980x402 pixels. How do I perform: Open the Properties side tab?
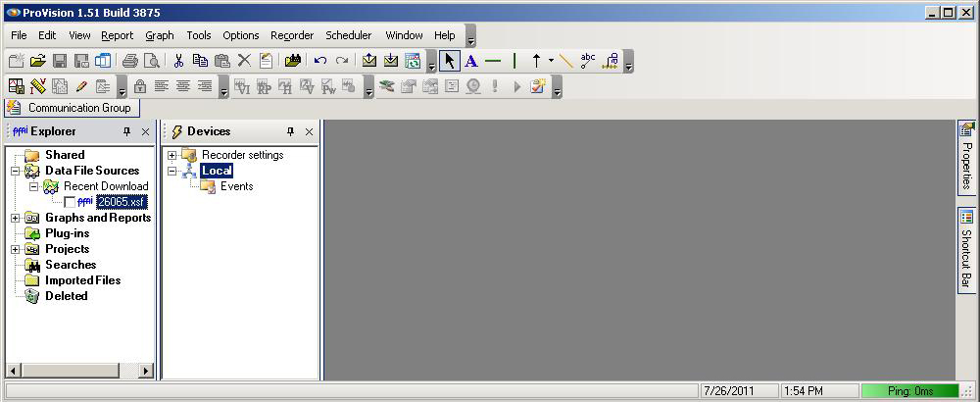point(967,158)
